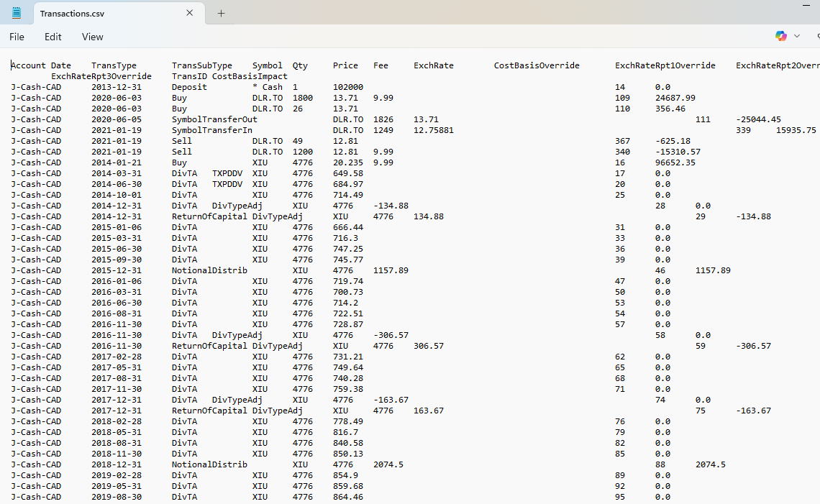The height and width of the screenshot is (504, 820).
Task: Open the View menu
Action: click(92, 37)
